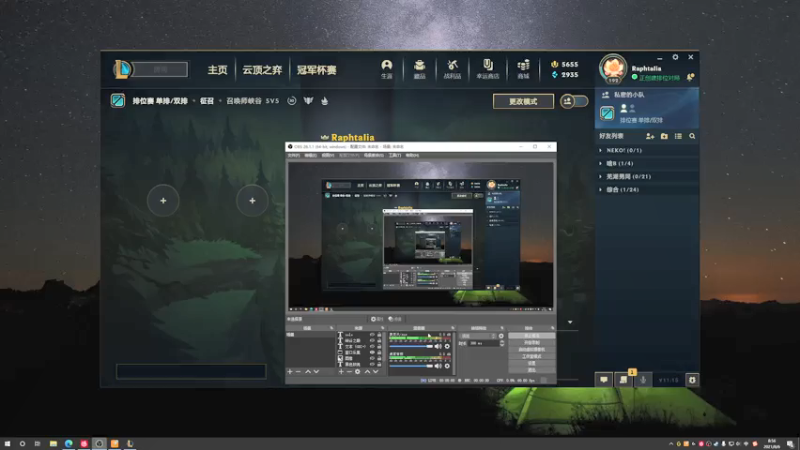
Task: Expand the (0/21) friend group
Action: (x=646, y=177)
